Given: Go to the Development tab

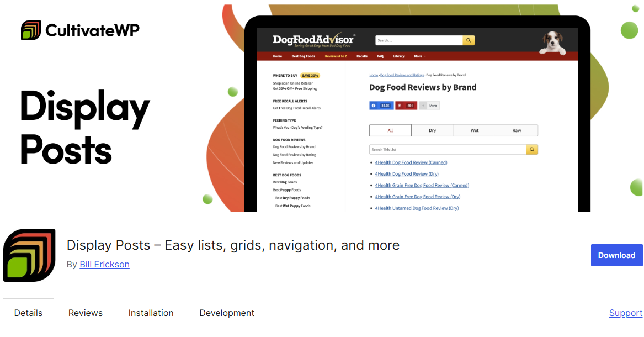Looking at the screenshot, I should [x=227, y=313].
